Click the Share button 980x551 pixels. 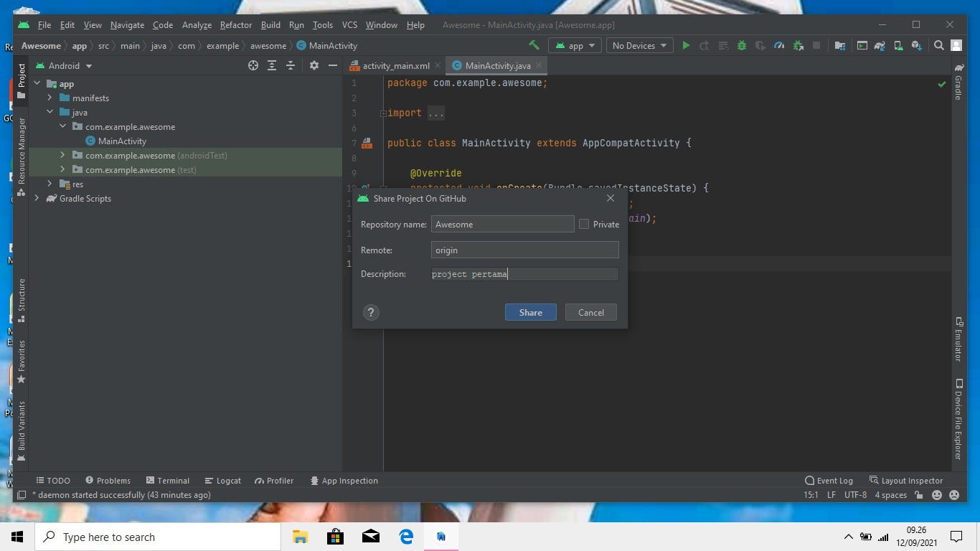point(530,312)
